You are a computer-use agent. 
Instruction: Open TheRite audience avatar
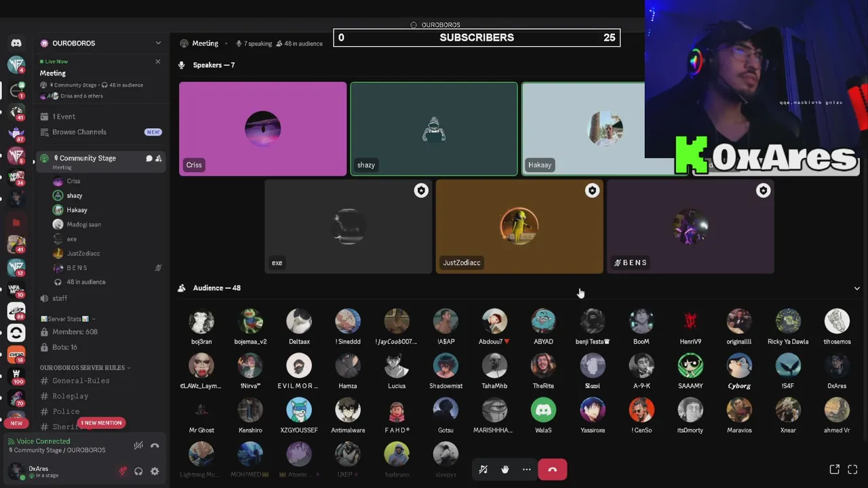tap(543, 366)
